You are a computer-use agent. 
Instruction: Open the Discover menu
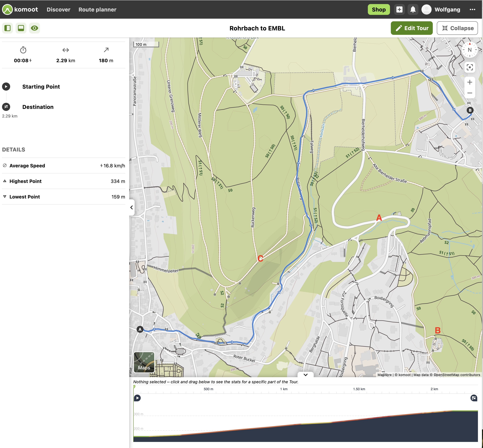pyautogui.click(x=59, y=9)
